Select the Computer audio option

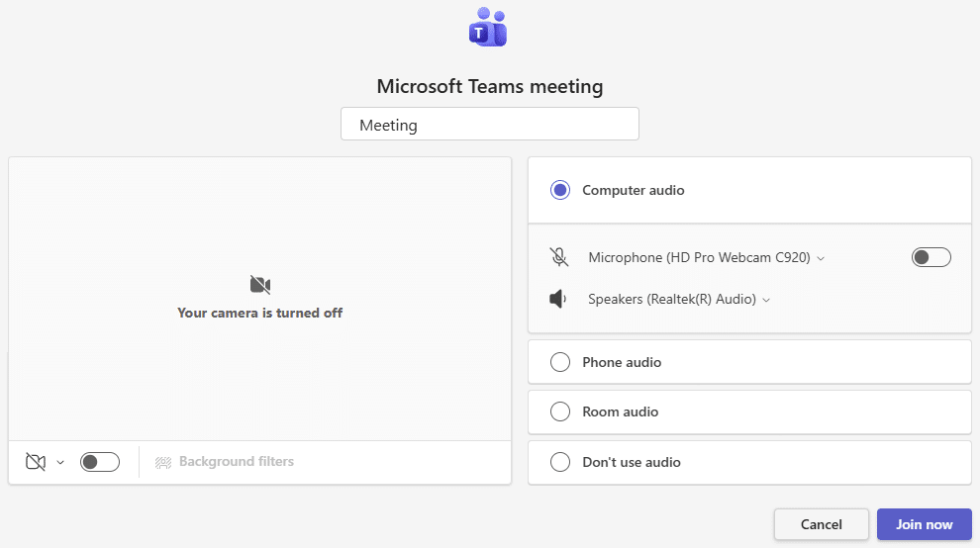click(560, 190)
